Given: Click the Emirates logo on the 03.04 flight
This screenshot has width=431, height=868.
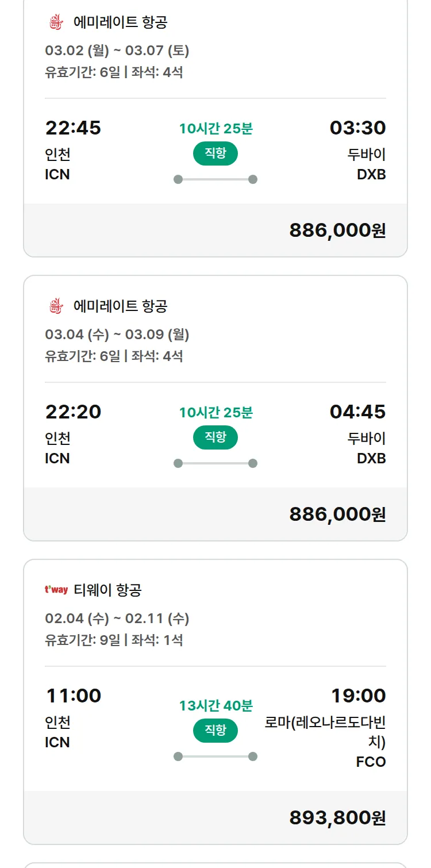Looking at the screenshot, I should (x=55, y=306).
